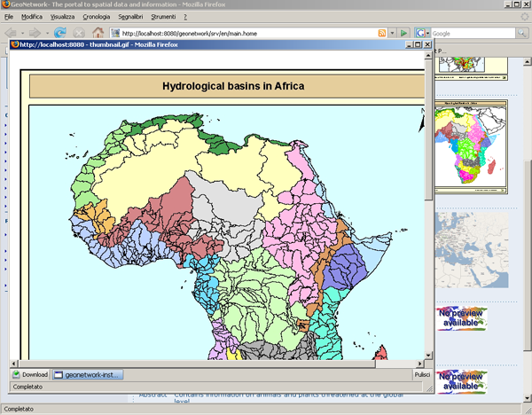
Task: Open the address bar history dropdown
Action: (392, 33)
